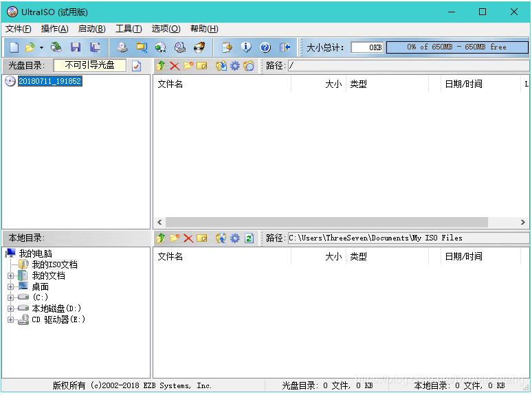
Task: Sort disc list by 文件名 column
Action: click(222, 84)
